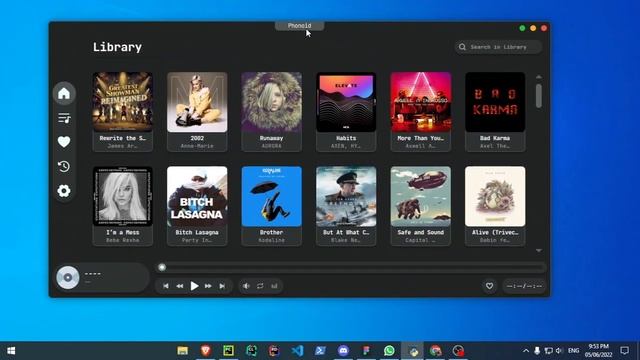The image size is (640, 360).
Task: Open the Brother album by Kodaline
Action: [x=271, y=196]
